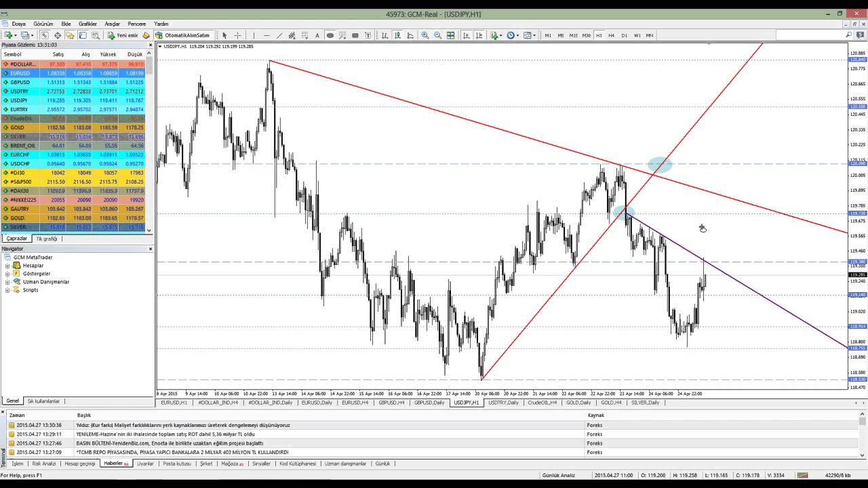This screenshot has width=868, height=488.
Task: Expand the Uzman Danışmanlar tree node
Action: point(7,282)
